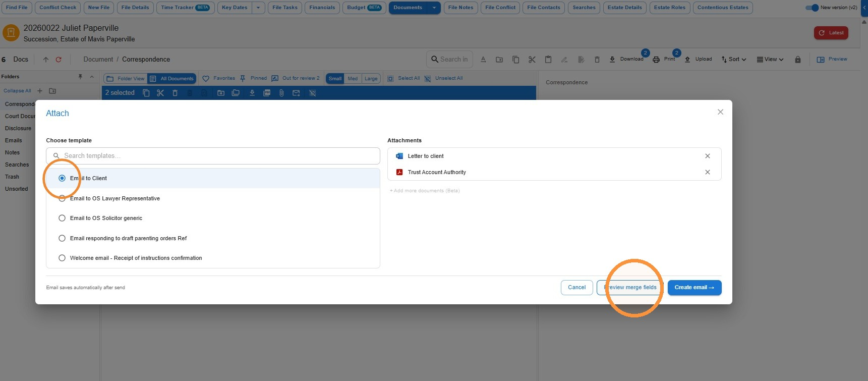Open the File Notes tab
This screenshot has width=868, height=381.
(x=460, y=8)
